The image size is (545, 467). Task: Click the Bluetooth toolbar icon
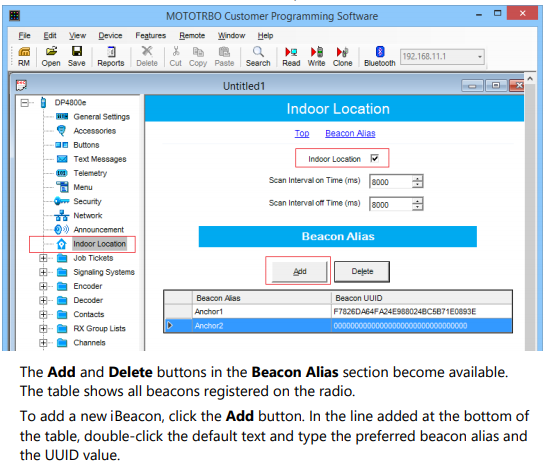pyautogui.click(x=380, y=56)
